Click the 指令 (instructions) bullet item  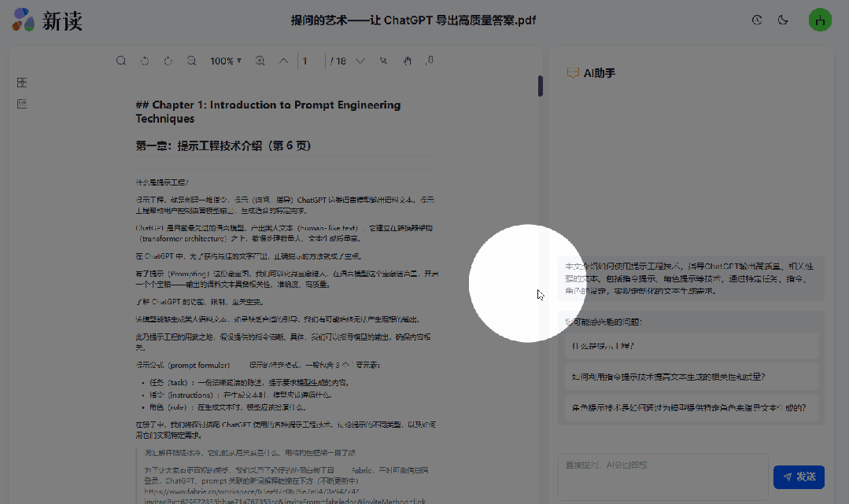240,395
